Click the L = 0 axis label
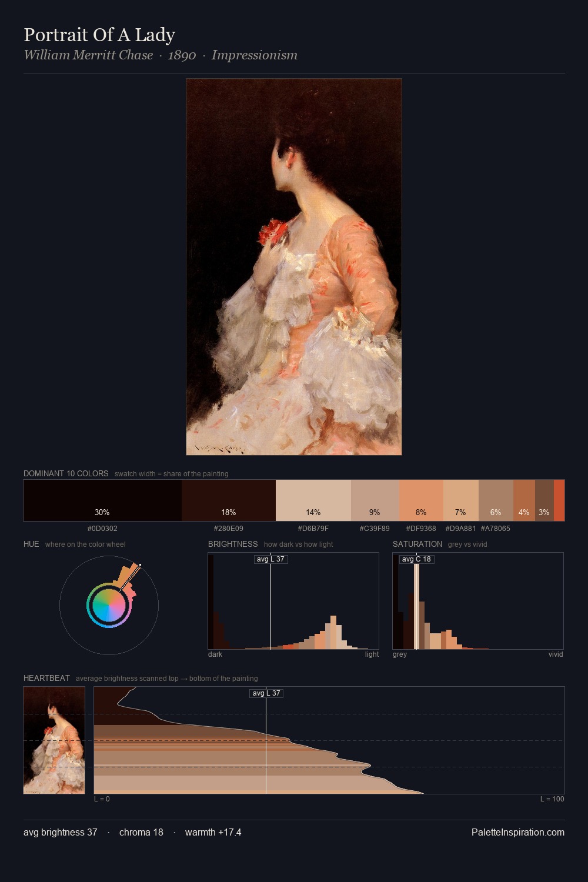 [x=102, y=799]
